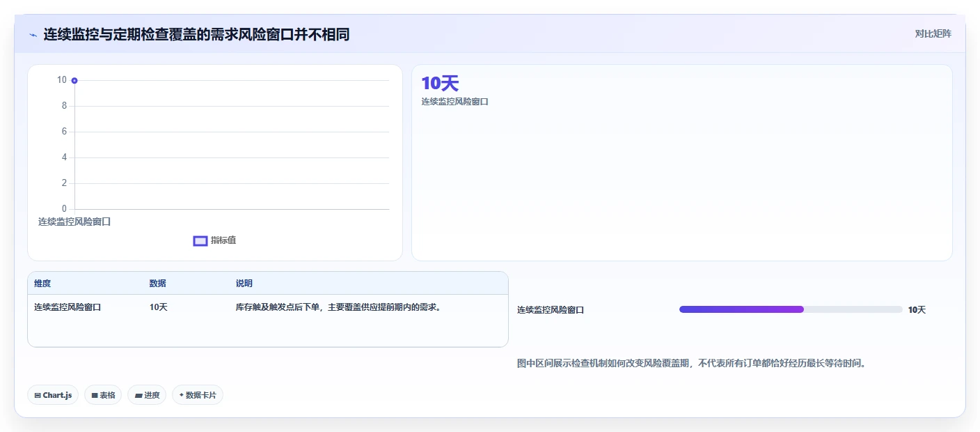Image resolution: width=980 pixels, height=432 pixels.
Task: Click the footnote starting 图中区间展示检查机制
Action: [x=691, y=363]
